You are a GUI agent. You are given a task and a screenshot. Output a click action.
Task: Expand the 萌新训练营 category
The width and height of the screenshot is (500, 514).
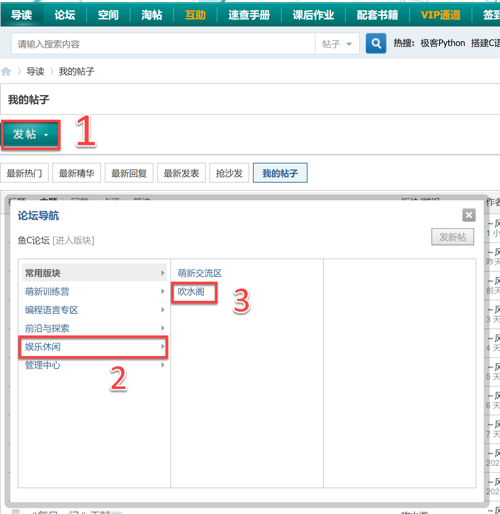pos(94,291)
